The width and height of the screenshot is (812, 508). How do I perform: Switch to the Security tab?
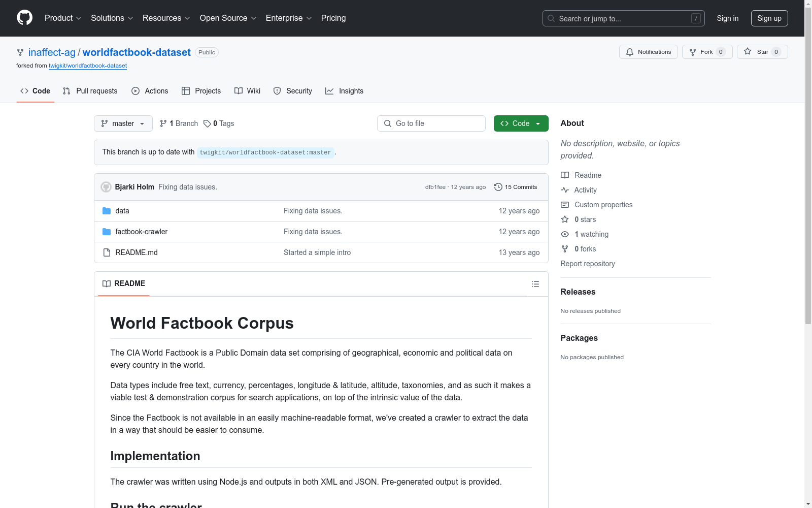(293, 91)
